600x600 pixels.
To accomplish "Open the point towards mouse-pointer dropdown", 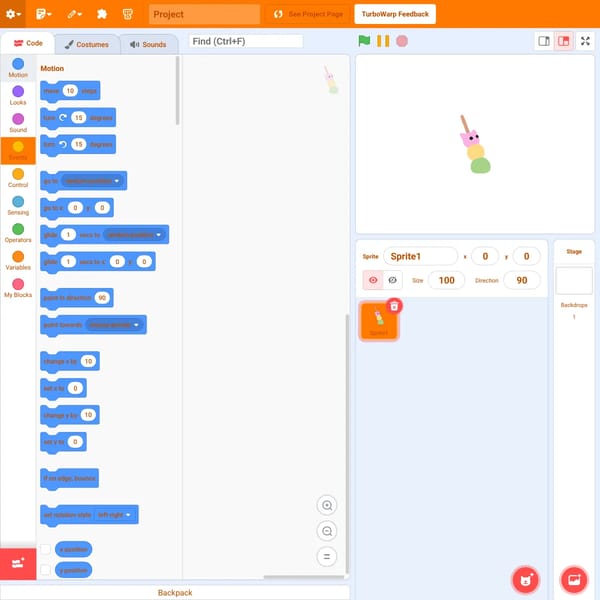I will (x=113, y=325).
